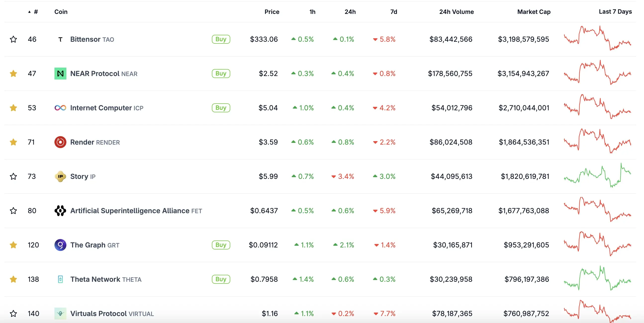Click Bittensor price $333.06

pyautogui.click(x=264, y=39)
